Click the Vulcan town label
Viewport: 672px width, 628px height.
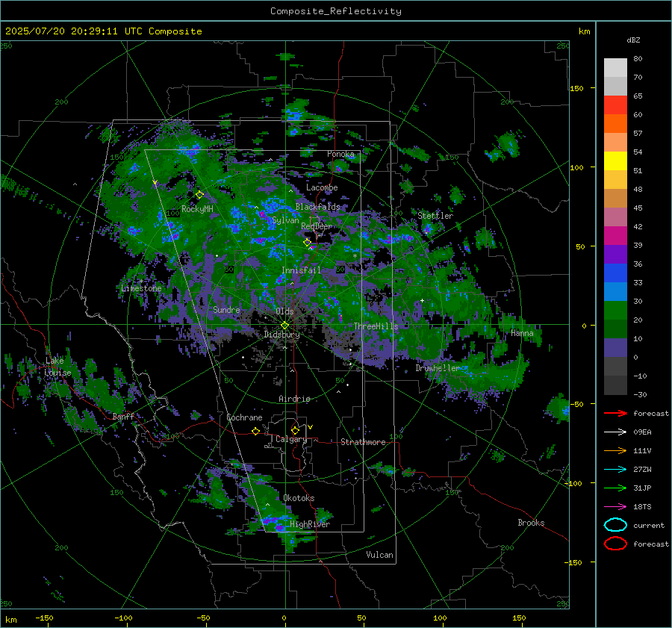(x=379, y=555)
